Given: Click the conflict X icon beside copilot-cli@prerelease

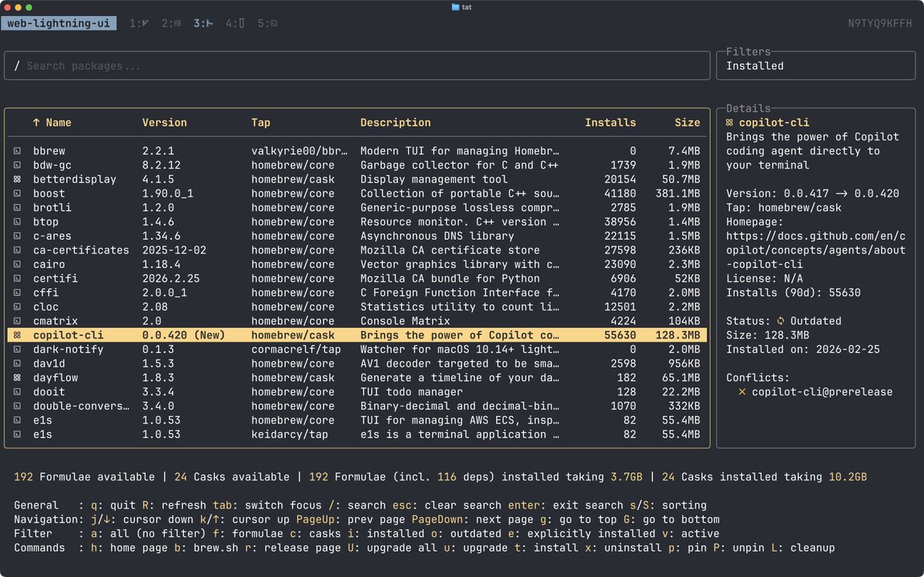Looking at the screenshot, I should point(742,392).
